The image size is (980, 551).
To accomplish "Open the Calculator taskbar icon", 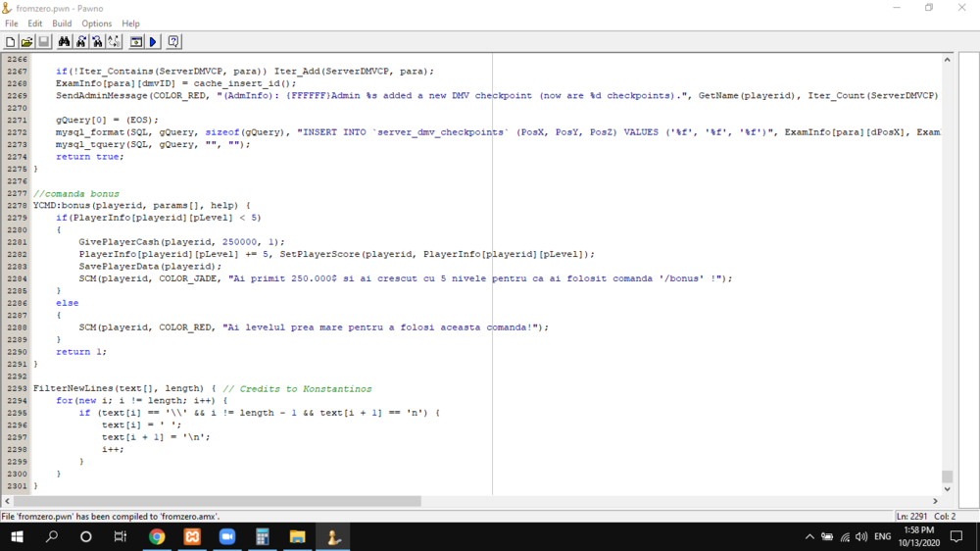I will click(262, 536).
